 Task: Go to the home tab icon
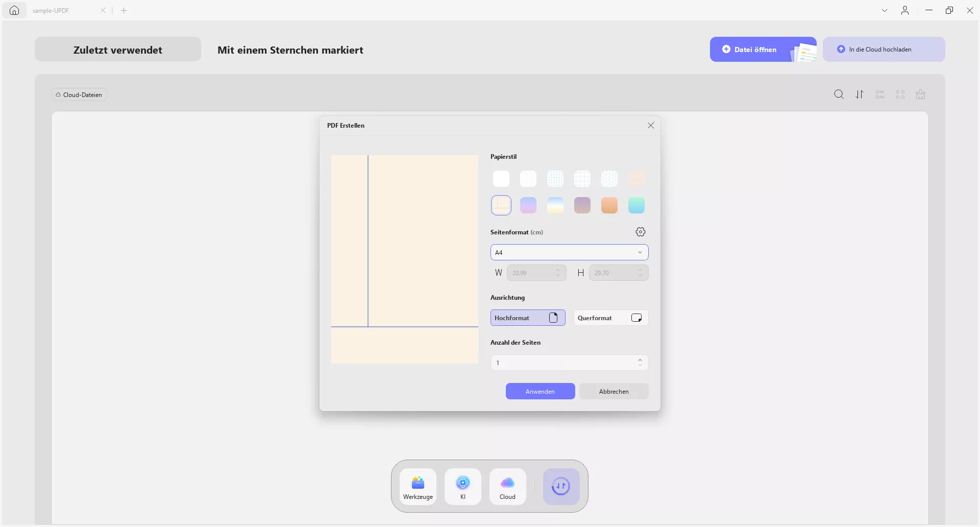14,10
